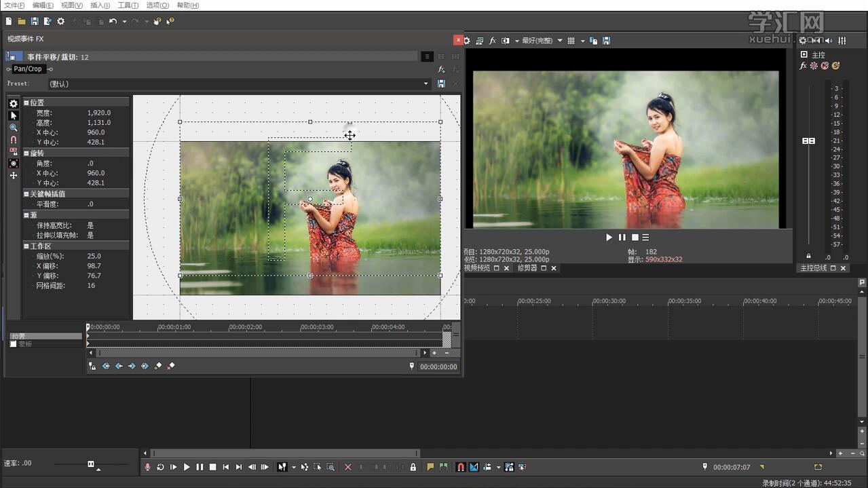
Task: Pause the video preview
Action: (622, 238)
